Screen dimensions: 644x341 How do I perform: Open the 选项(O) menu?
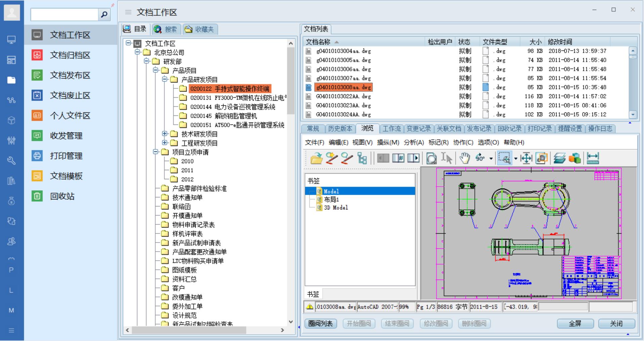pyautogui.click(x=488, y=142)
